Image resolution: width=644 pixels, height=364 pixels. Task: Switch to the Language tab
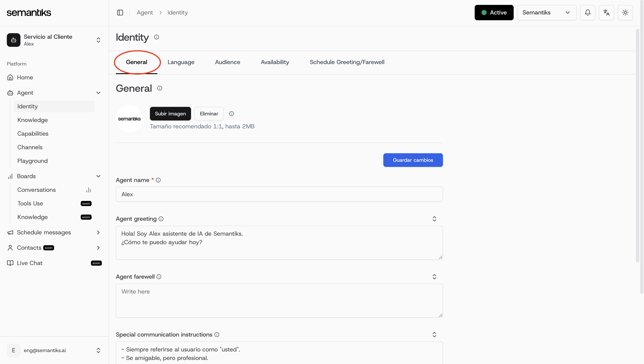tap(181, 62)
